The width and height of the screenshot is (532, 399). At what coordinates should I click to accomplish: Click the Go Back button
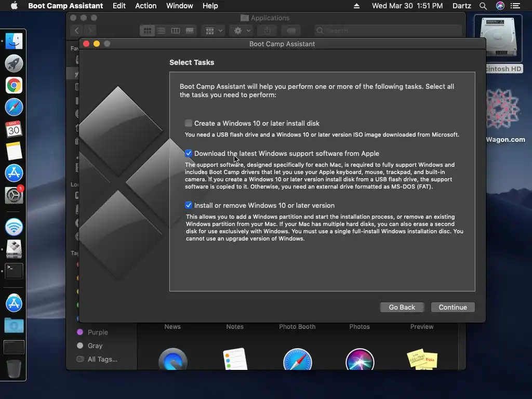[402, 307]
